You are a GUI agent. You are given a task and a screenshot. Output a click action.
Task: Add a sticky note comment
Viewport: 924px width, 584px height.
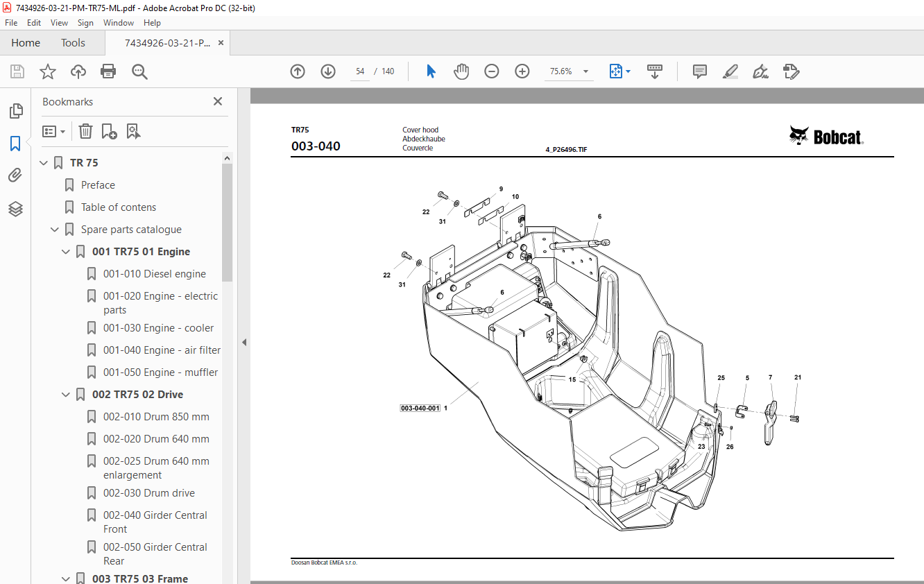(700, 71)
